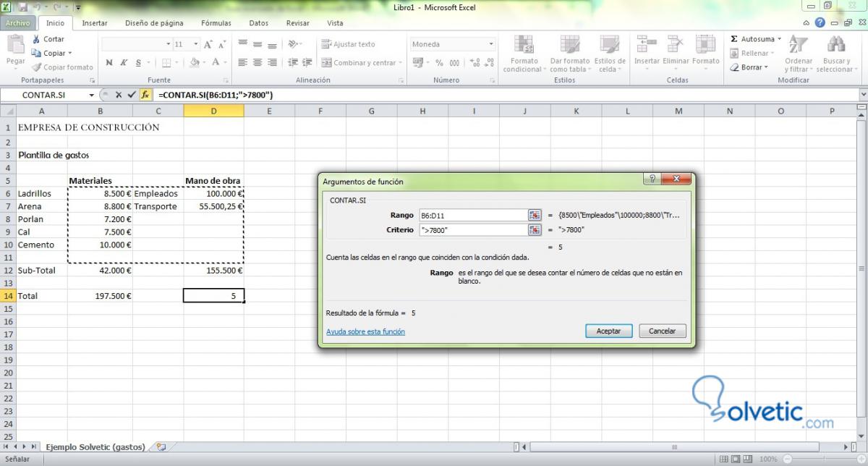
Task: Click the font color A button
Action: 216,63
